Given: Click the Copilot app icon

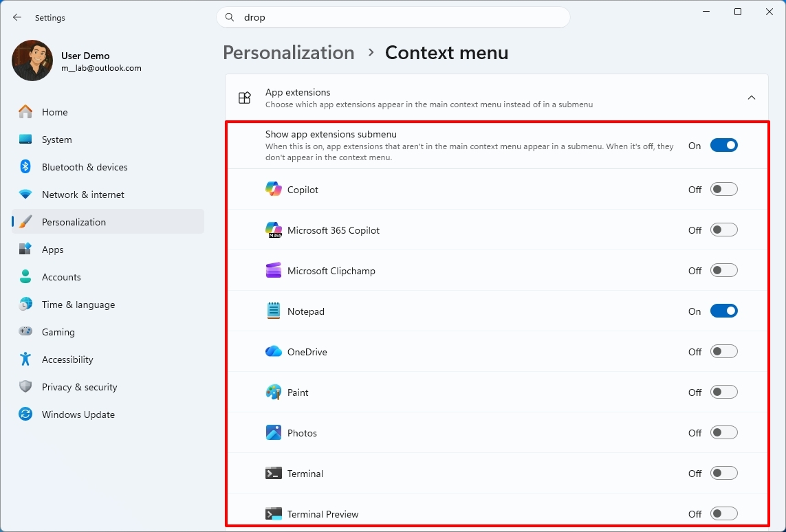Looking at the screenshot, I should click(273, 189).
